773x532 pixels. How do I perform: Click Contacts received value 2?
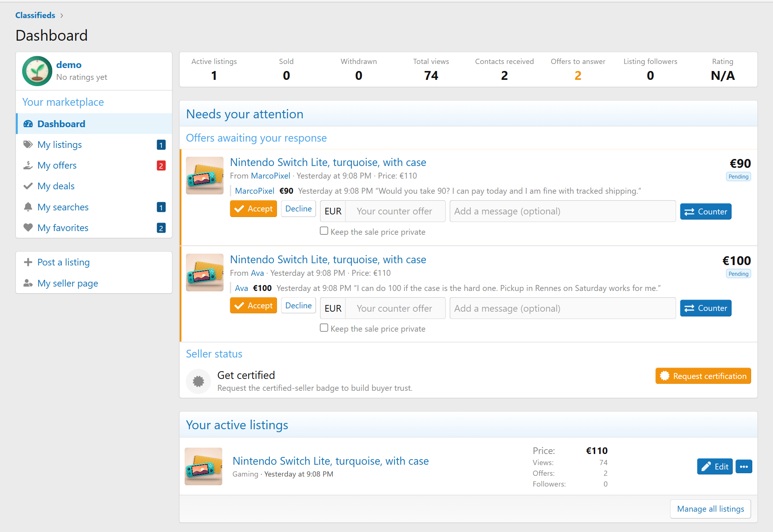point(504,75)
